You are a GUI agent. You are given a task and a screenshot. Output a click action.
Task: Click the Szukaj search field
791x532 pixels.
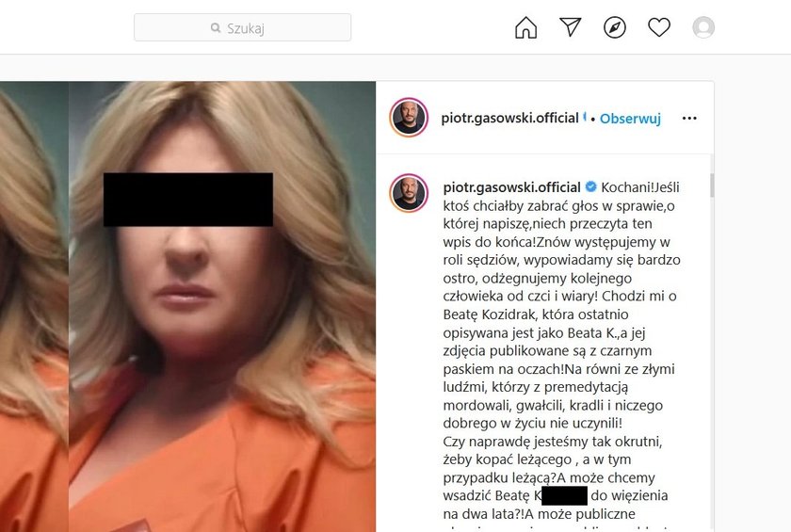coord(243,27)
